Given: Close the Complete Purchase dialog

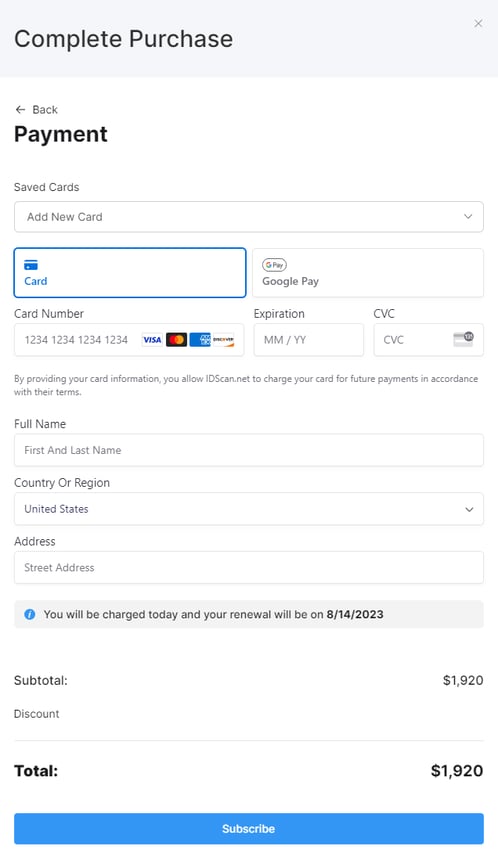Looking at the screenshot, I should [478, 23].
